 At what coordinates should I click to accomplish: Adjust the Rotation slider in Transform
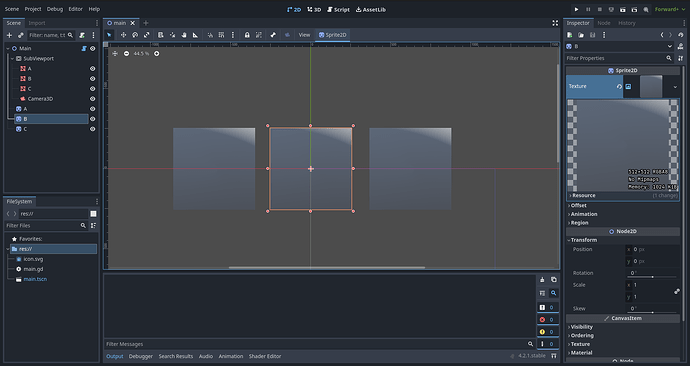coord(652,277)
